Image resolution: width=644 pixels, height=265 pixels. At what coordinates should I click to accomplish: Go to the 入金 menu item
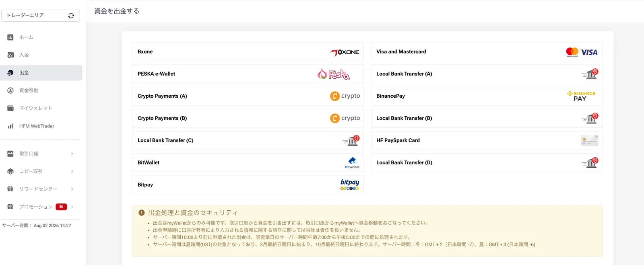tap(41, 55)
